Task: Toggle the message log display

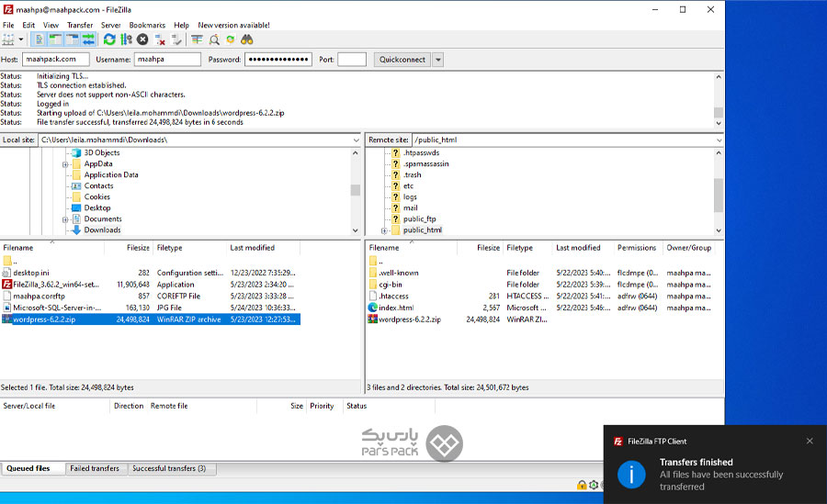Action: [39, 39]
